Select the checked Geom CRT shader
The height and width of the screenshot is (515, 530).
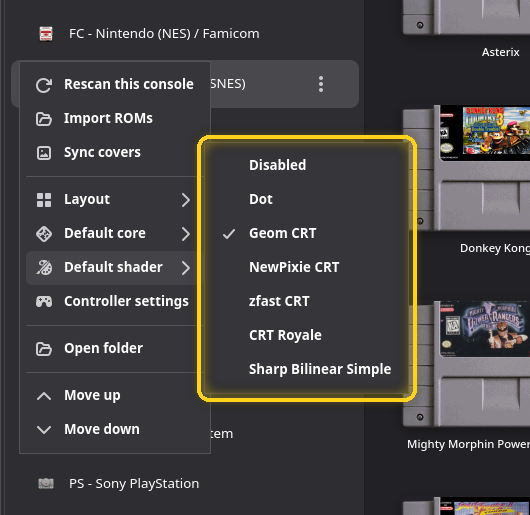pyautogui.click(x=307, y=234)
